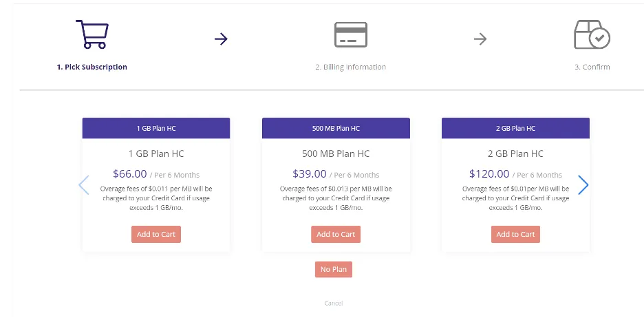Click the purple 2 GB Plan HC header
The width and height of the screenshot is (644, 318).
point(515,128)
